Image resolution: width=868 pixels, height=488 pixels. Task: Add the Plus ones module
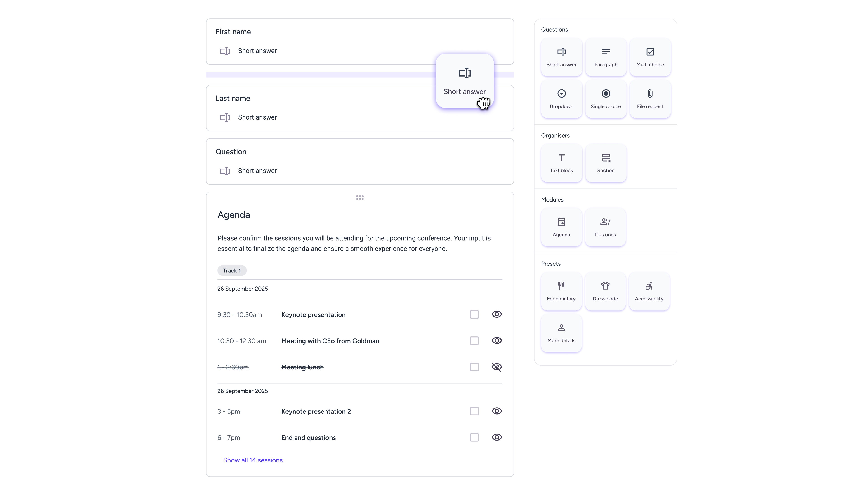point(605,227)
